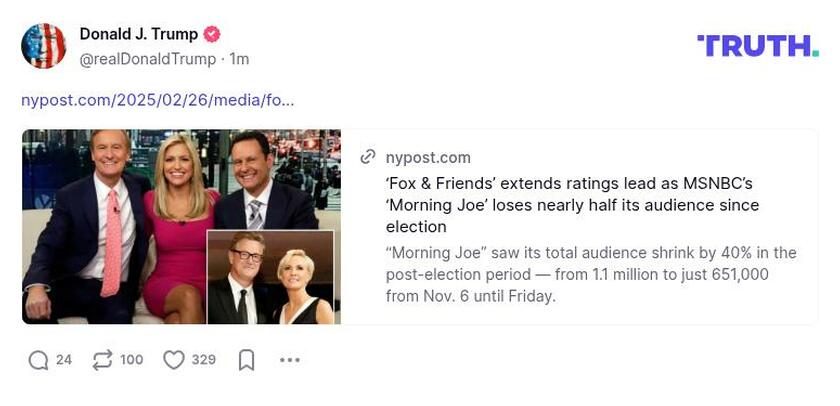Click the TRUTH logo
Viewport: 840px width, 406px height.
point(757,45)
